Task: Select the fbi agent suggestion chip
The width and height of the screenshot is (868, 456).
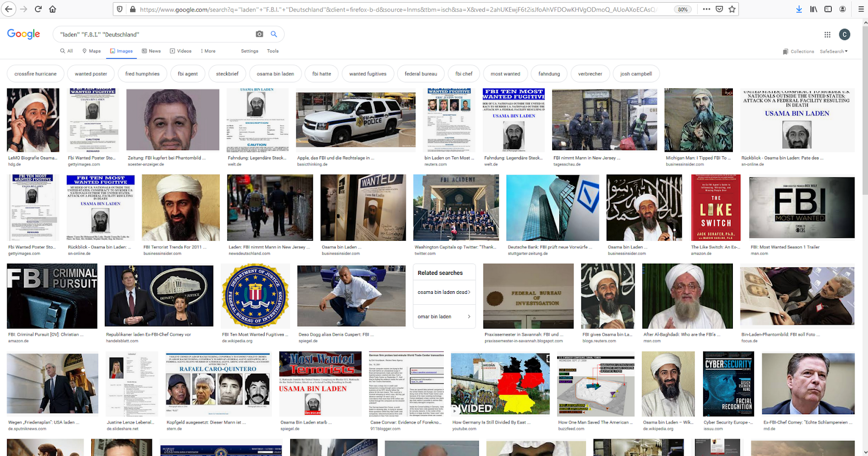Action: [x=188, y=74]
